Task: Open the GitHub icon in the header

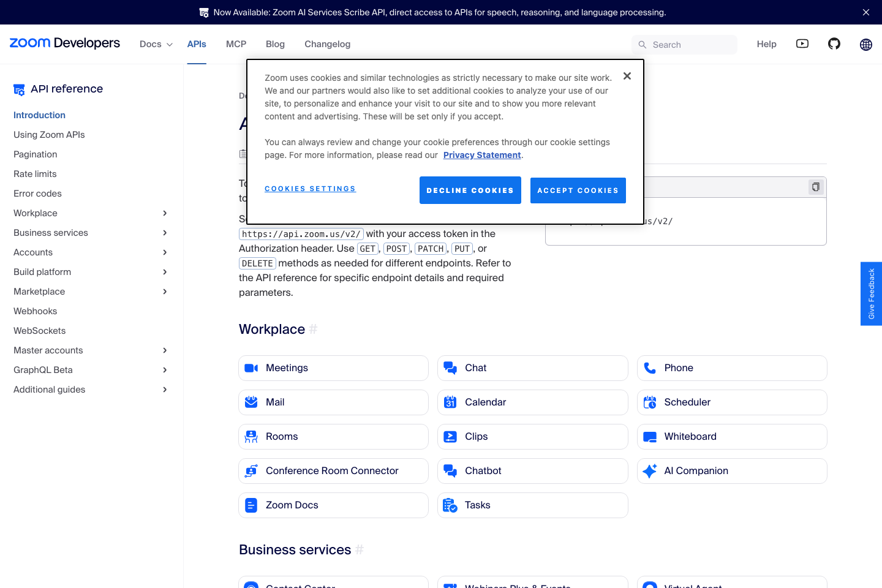Action: (834, 43)
